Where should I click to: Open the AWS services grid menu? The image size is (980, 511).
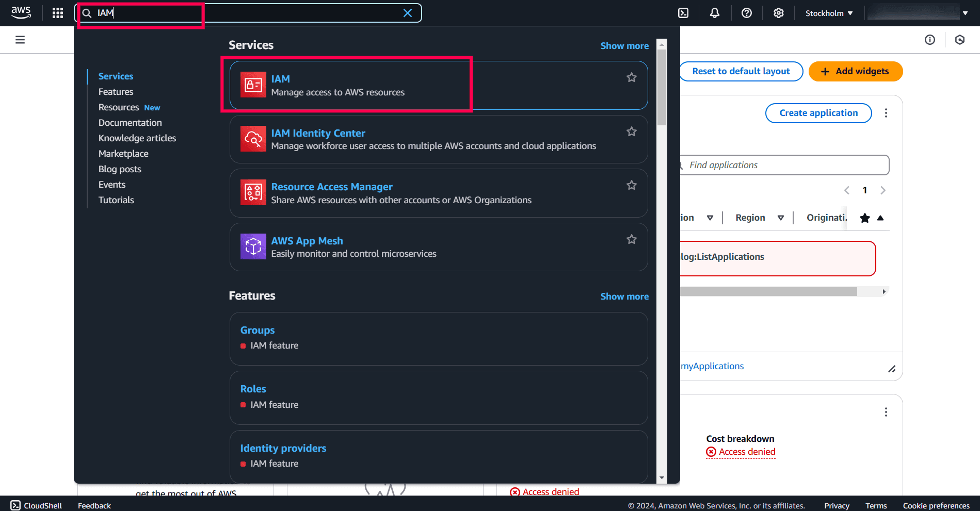57,12
